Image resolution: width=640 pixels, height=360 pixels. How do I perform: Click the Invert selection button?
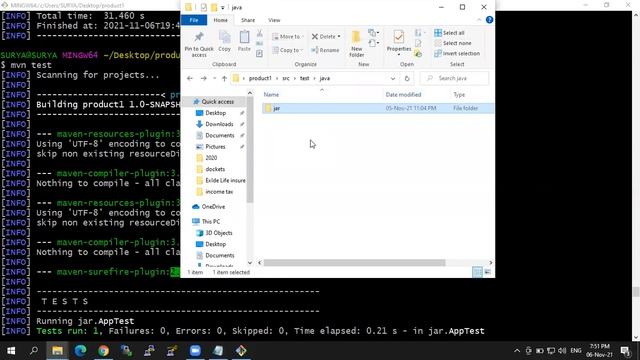coord(457,53)
